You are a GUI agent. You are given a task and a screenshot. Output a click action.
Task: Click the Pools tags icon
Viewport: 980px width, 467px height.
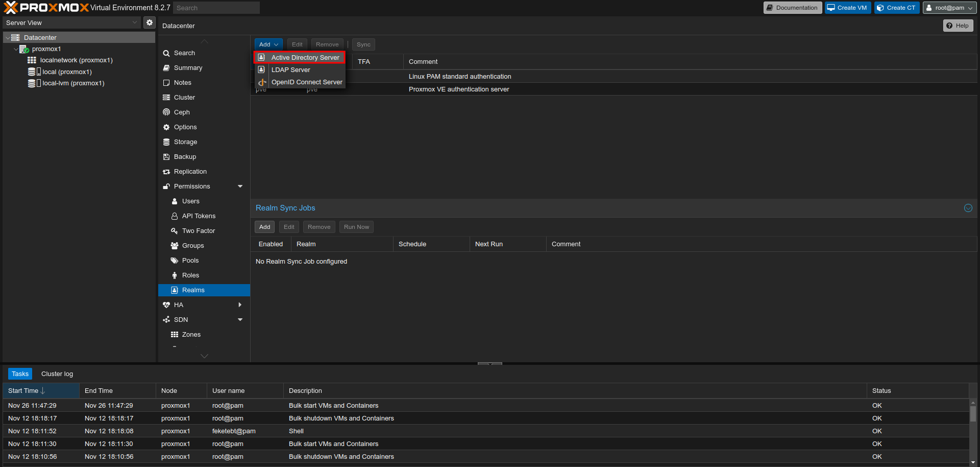pos(175,261)
